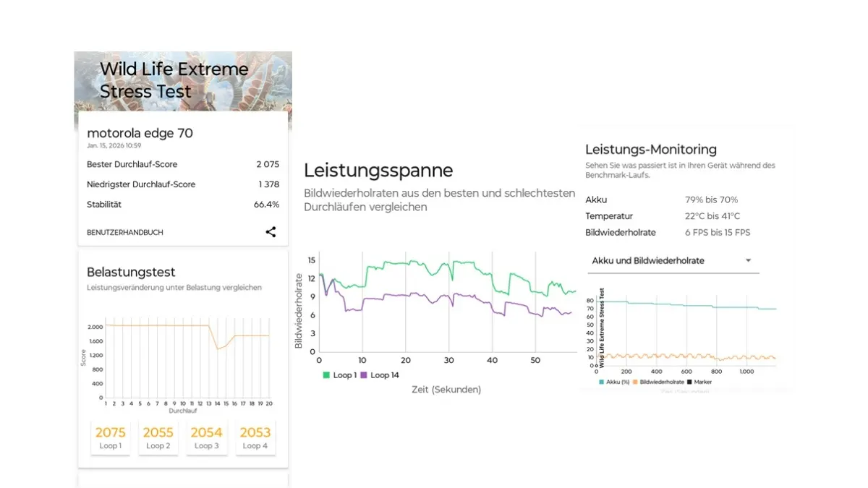This screenshot has height=488, width=868.
Task: Click the Leistungsspanne heading
Action: [378, 171]
